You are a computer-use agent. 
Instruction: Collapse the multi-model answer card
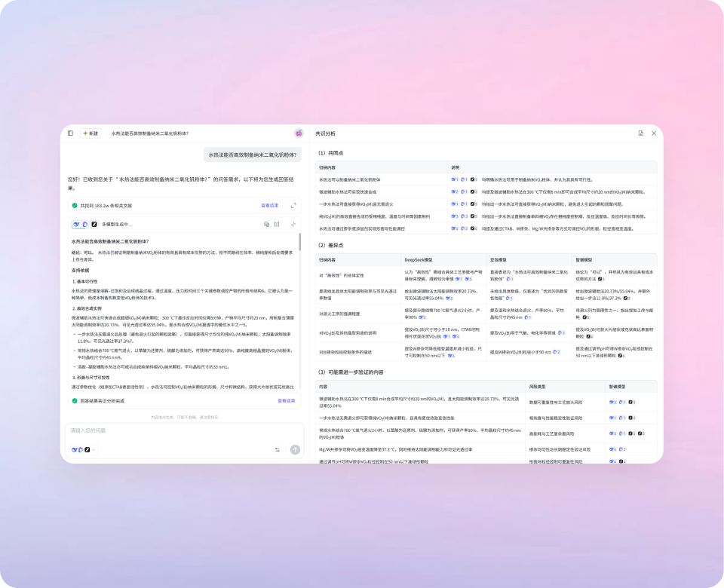click(293, 225)
